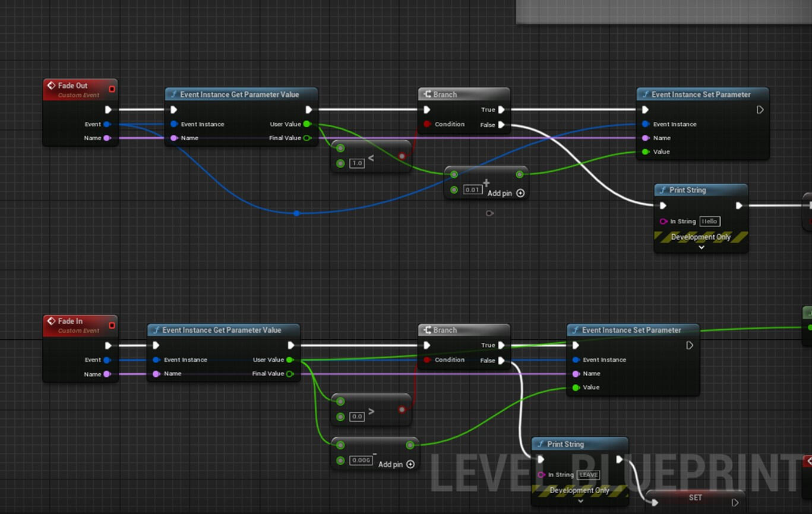The width and height of the screenshot is (812, 514).
Task: Click Add pin plus icon on addition node
Action: point(520,193)
